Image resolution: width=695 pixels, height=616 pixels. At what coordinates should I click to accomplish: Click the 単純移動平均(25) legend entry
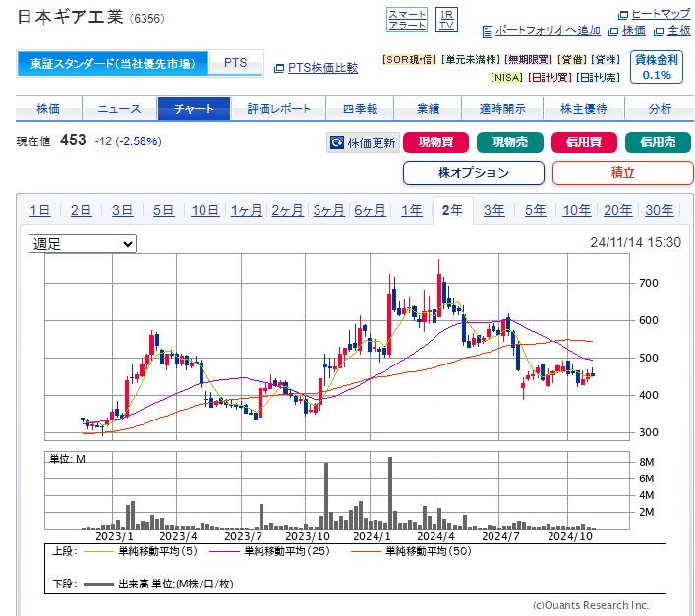[269, 551]
